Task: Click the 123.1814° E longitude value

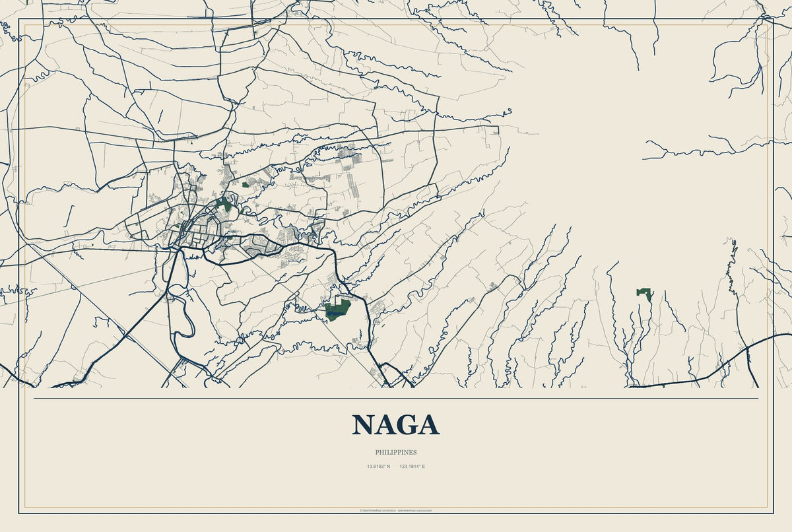Action: click(412, 467)
